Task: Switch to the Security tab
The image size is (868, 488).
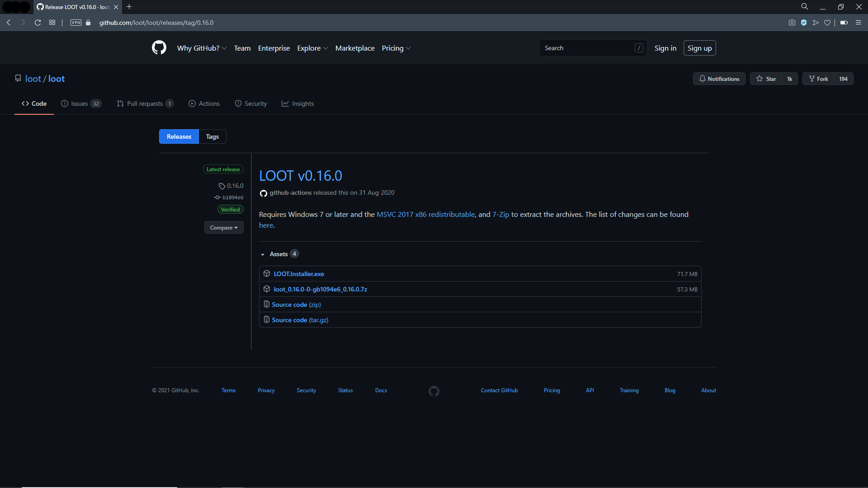Action: (251, 103)
